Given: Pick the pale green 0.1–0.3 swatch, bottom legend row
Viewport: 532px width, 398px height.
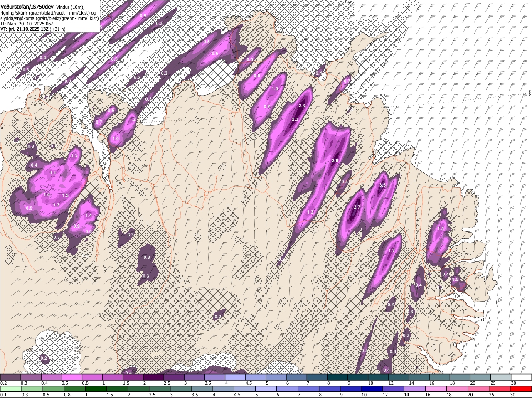Looking at the screenshot, I should [x=10, y=389].
